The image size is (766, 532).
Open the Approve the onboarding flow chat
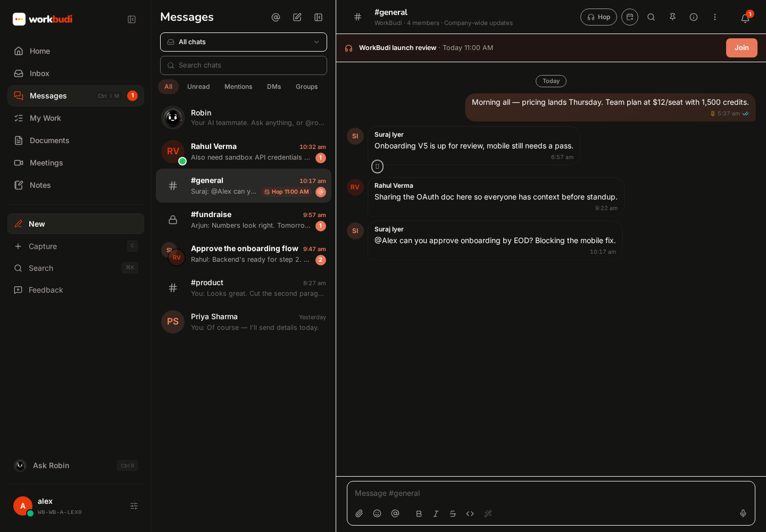click(x=244, y=254)
